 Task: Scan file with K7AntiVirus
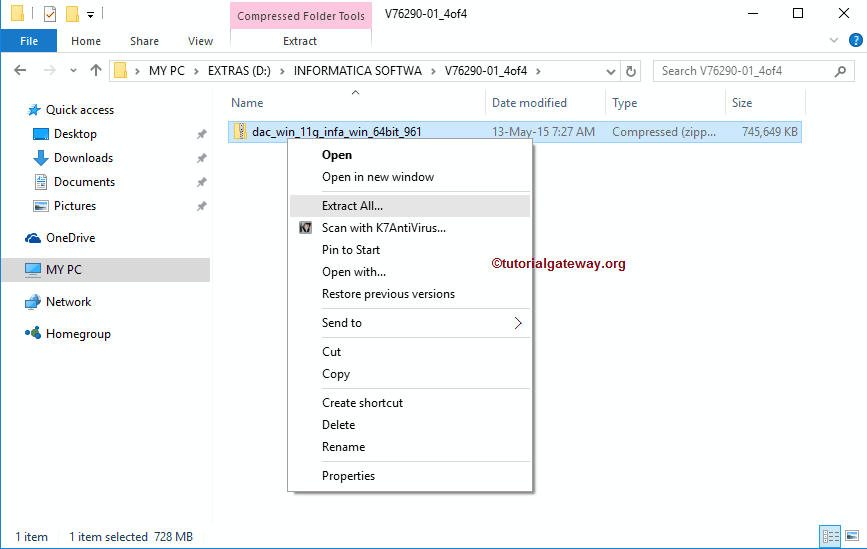coord(409,228)
